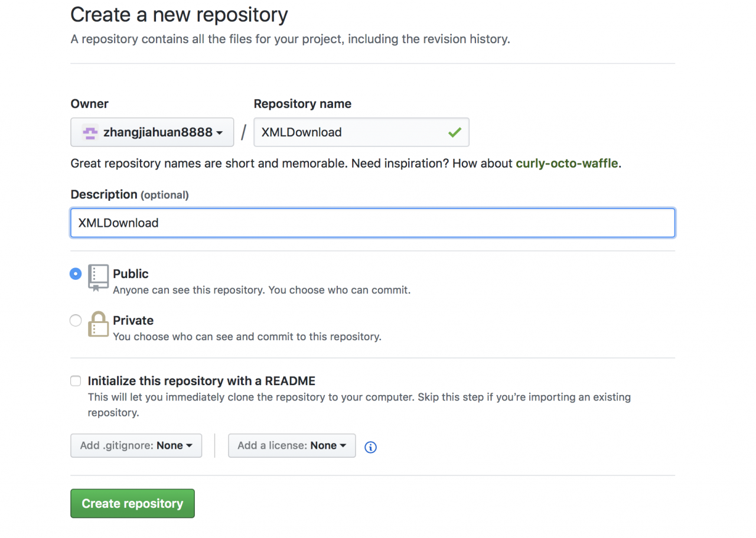Open the Add a license dropdown

pyautogui.click(x=292, y=446)
